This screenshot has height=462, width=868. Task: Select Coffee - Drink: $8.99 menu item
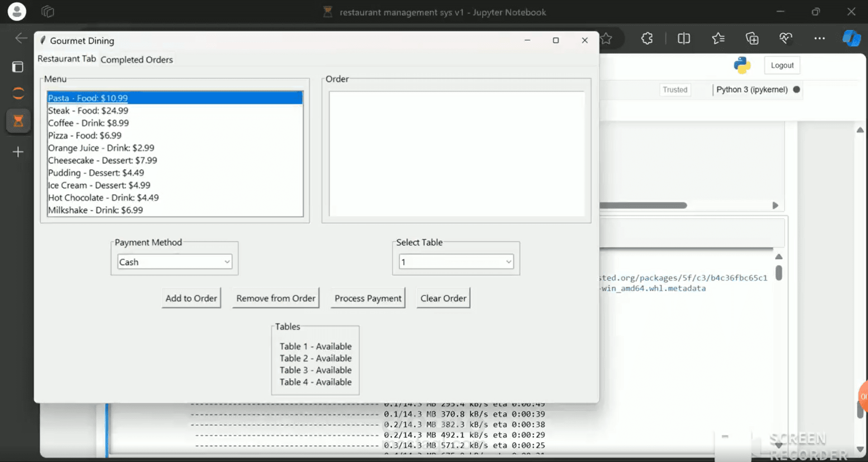(x=175, y=123)
